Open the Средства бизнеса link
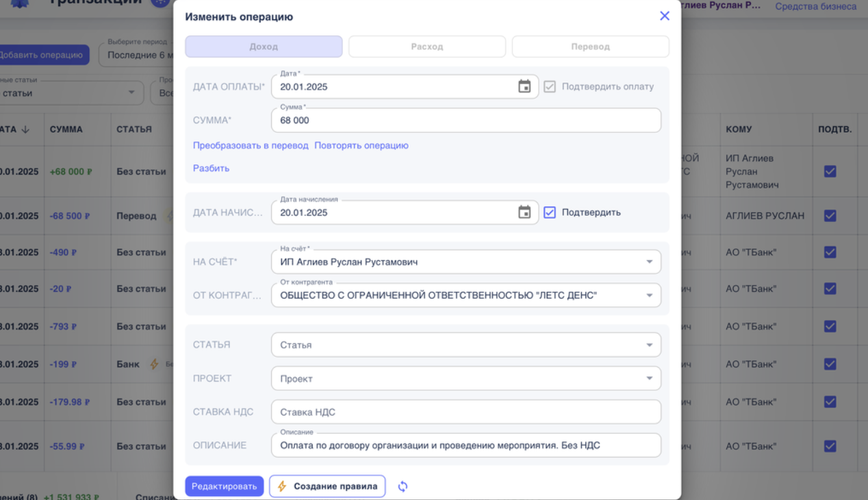 point(815,5)
